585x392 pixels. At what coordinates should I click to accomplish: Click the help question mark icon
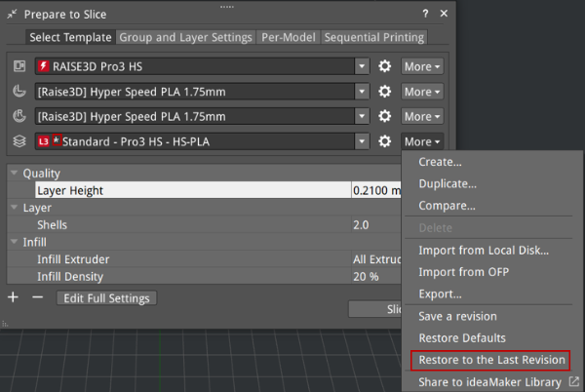click(425, 15)
